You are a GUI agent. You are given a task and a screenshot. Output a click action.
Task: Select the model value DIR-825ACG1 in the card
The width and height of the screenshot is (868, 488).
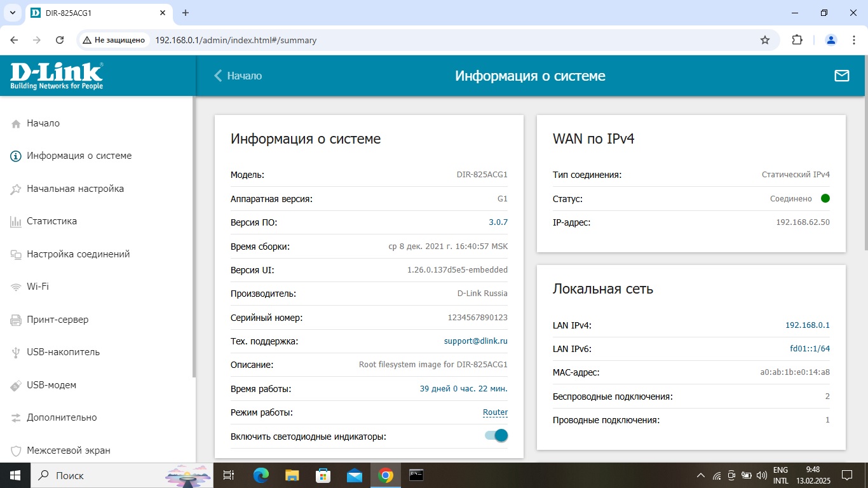tap(482, 175)
